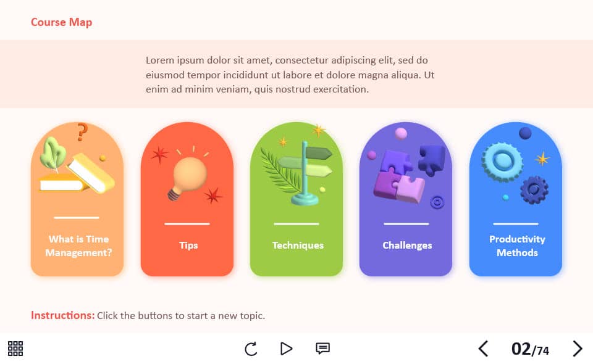
Task: Start the Challenges topic card
Action: (x=406, y=199)
